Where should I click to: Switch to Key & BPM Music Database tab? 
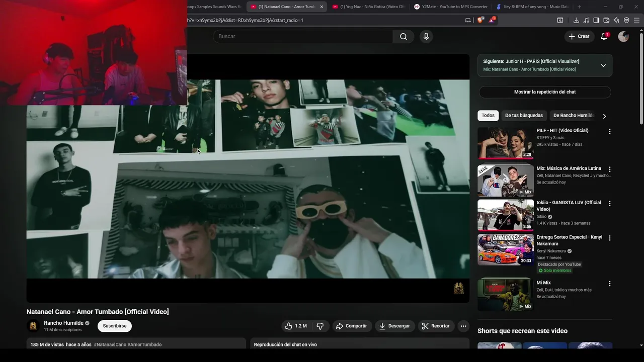[532, 7]
